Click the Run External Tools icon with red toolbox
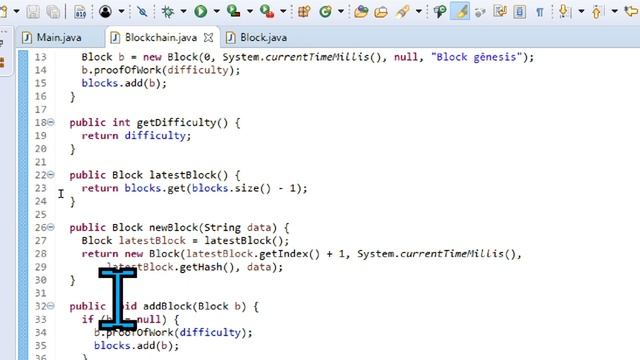The width and height of the screenshot is (640, 360). pos(267,11)
